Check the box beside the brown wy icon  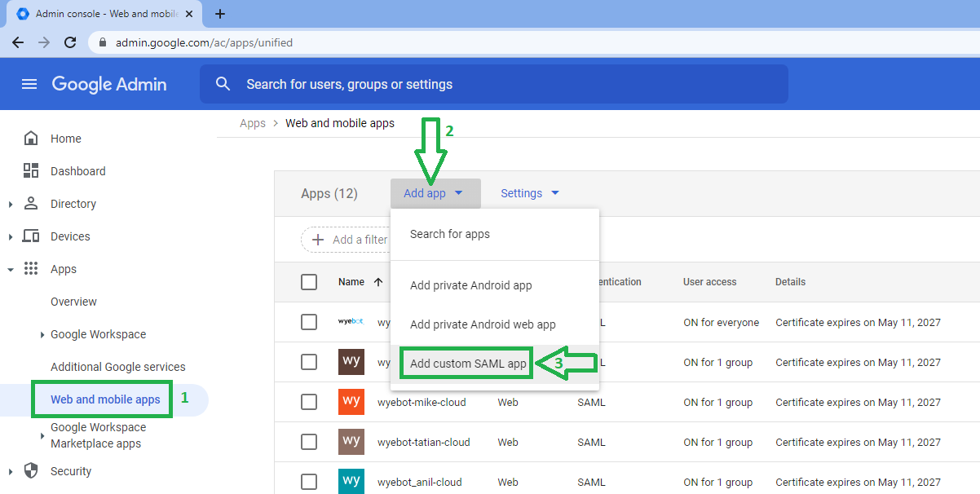(309, 362)
